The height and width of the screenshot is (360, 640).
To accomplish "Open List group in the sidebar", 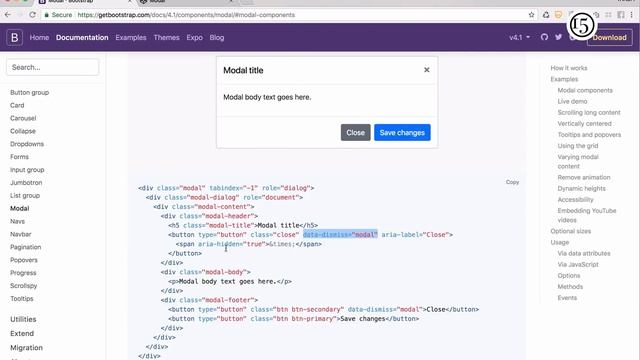I will point(25,196).
